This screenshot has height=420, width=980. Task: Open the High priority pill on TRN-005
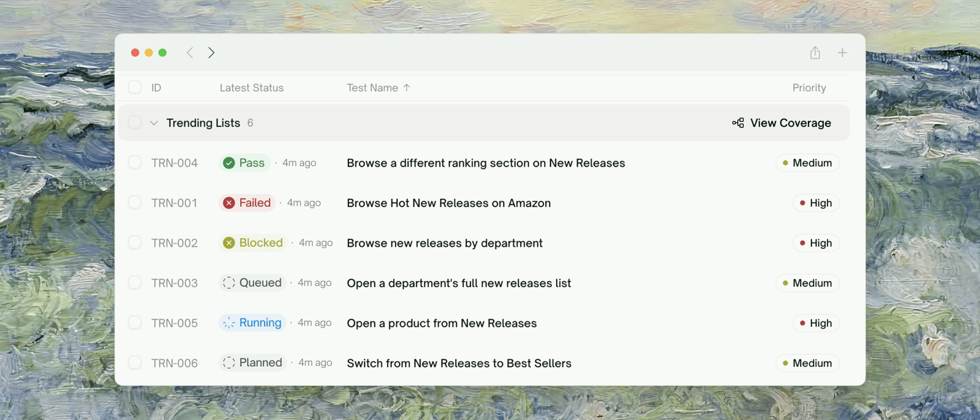pyautogui.click(x=816, y=323)
